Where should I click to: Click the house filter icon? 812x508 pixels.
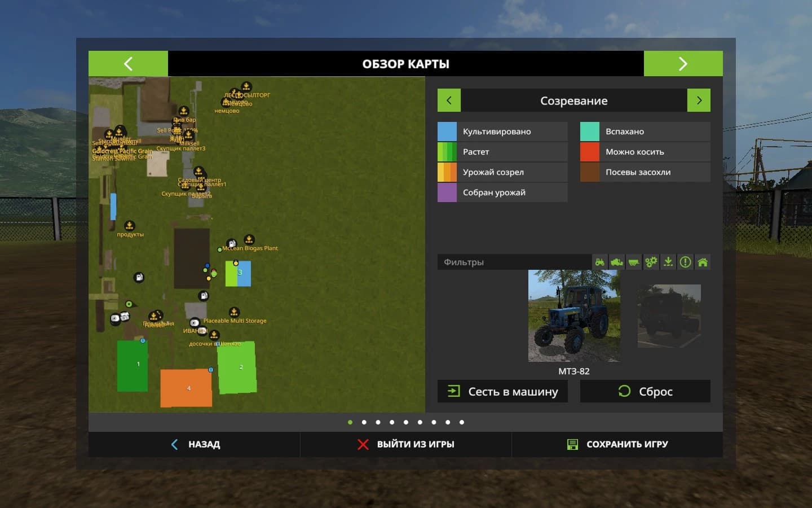[703, 262]
